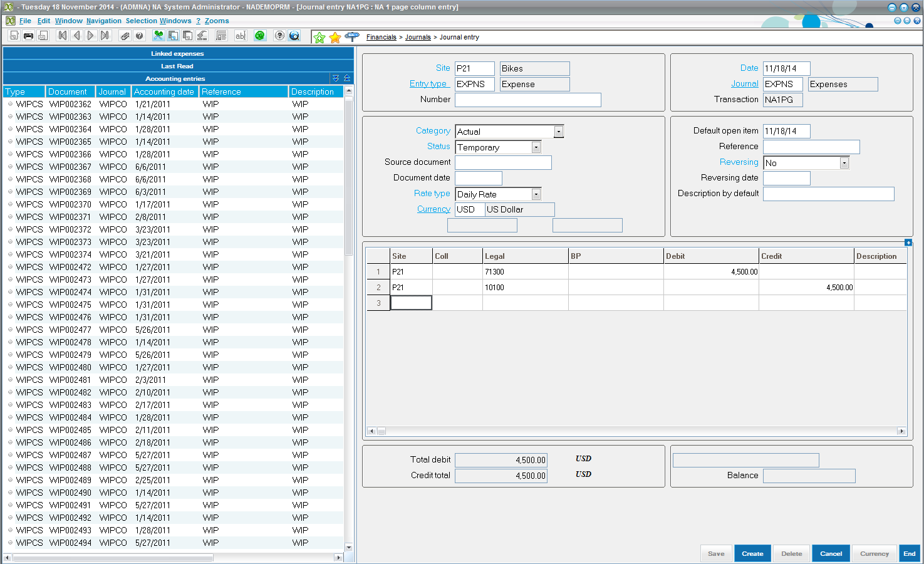
Task: Open the Zooms menu
Action: click(217, 21)
